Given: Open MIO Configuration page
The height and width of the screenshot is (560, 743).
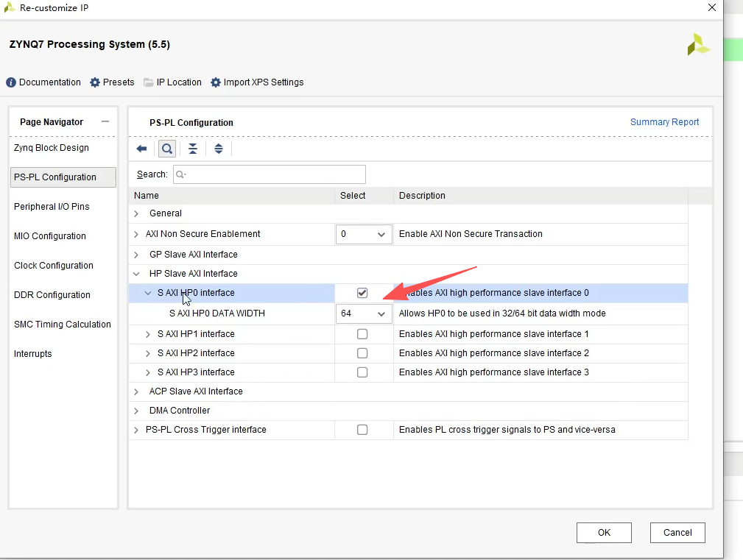Looking at the screenshot, I should tap(50, 235).
